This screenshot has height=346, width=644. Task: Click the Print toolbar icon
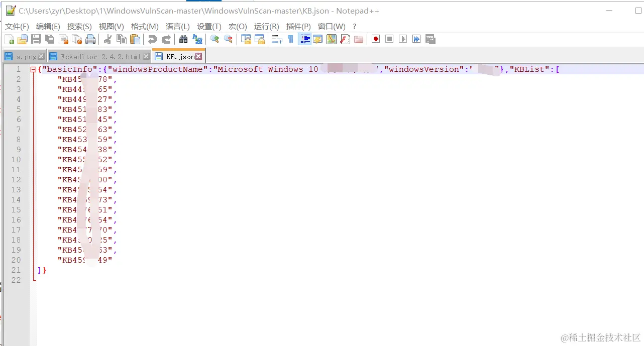(x=90, y=39)
